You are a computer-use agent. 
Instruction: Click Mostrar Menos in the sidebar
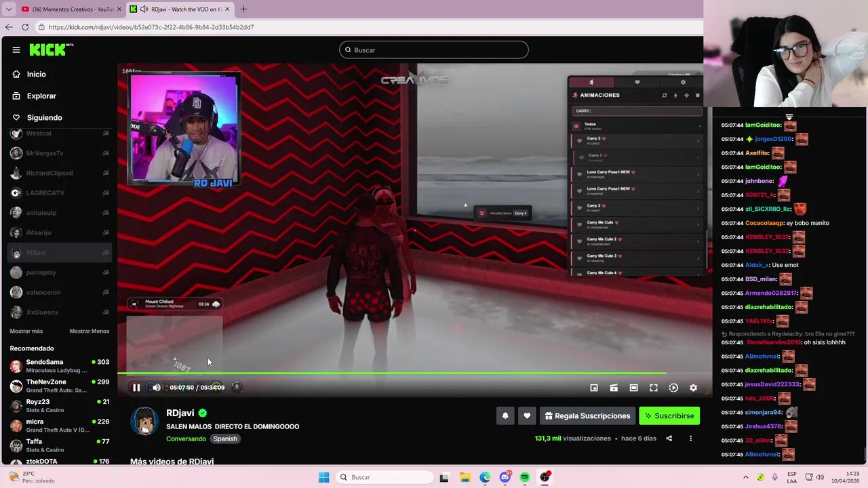coord(90,331)
